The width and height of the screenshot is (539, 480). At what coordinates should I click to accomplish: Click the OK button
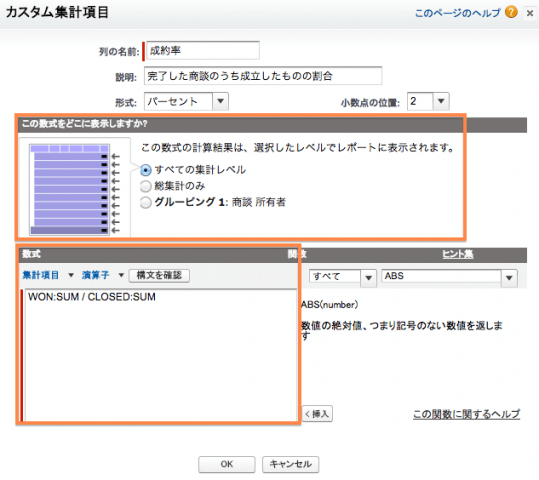click(x=227, y=464)
